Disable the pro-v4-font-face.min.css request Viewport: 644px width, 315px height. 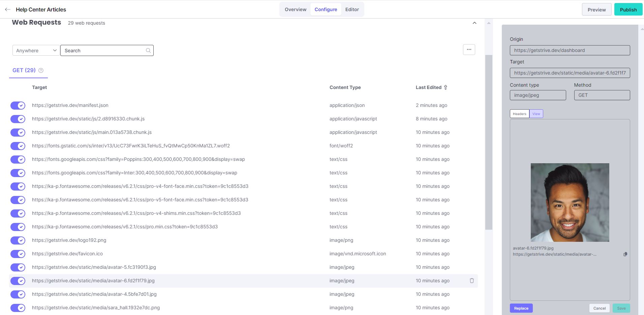tap(18, 187)
